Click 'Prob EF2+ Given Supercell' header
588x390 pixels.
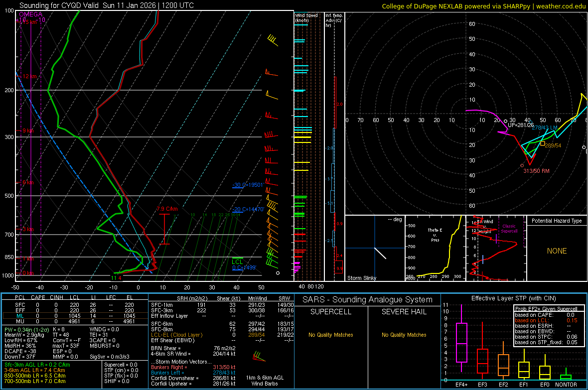point(546,309)
